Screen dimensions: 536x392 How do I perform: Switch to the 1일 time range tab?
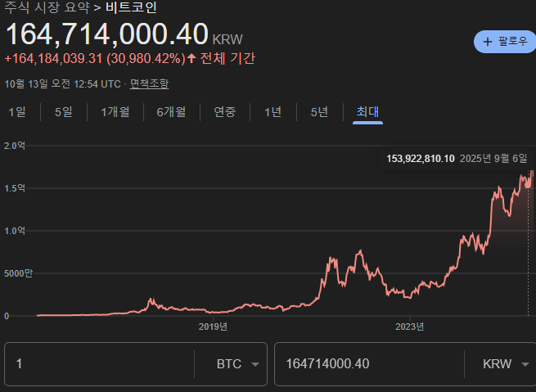click(17, 112)
